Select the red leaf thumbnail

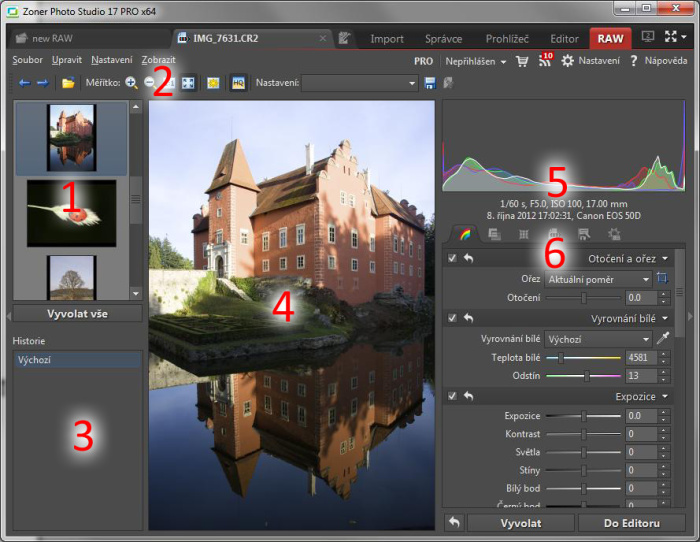point(71,213)
